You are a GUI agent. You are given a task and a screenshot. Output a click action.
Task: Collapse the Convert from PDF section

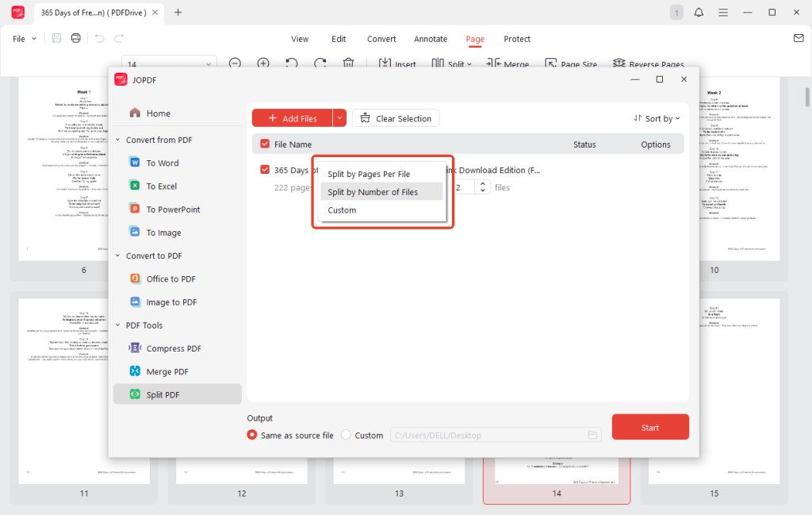pos(116,140)
